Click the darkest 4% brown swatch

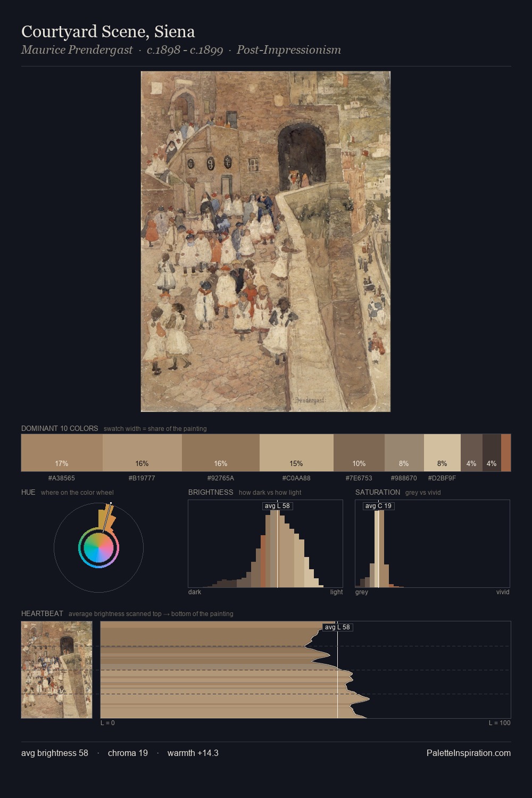point(492,453)
